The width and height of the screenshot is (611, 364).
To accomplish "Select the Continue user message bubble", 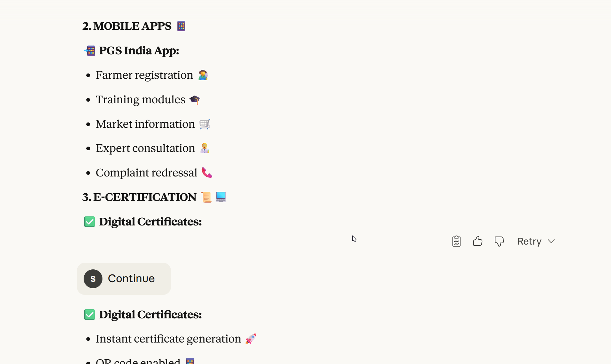I will pos(131,279).
